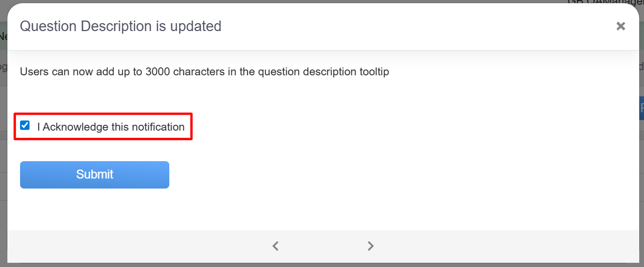Go to the previous notification with left chevron
Viewport: 644px width, 267px height.
click(x=275, y=246)
